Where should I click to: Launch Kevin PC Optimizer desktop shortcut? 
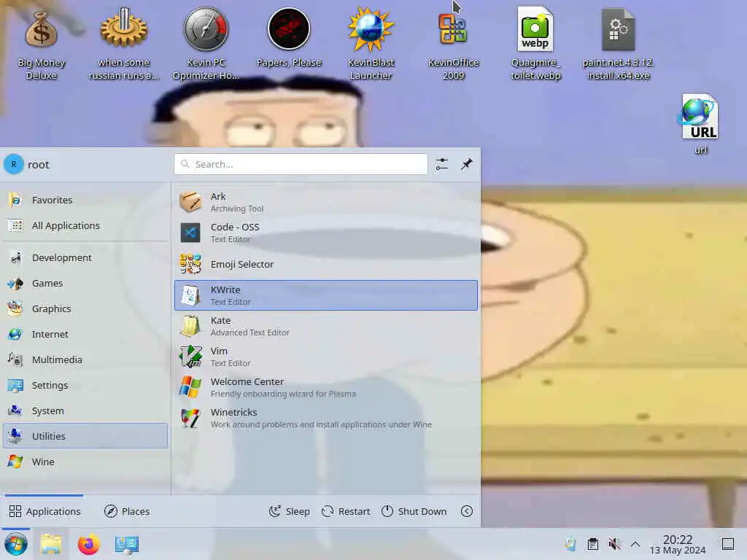click(206, 44)
